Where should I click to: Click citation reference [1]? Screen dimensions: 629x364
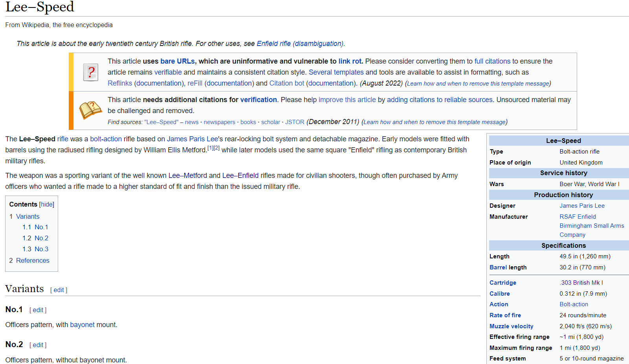pos(210,148)
